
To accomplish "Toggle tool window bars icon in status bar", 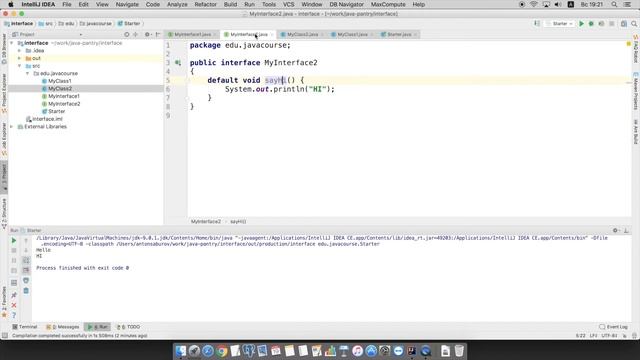I will [4, 336].
